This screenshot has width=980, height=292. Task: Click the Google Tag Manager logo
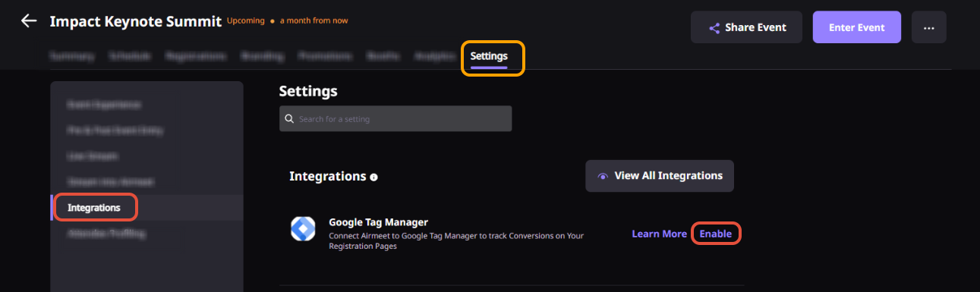pos(303,228)
